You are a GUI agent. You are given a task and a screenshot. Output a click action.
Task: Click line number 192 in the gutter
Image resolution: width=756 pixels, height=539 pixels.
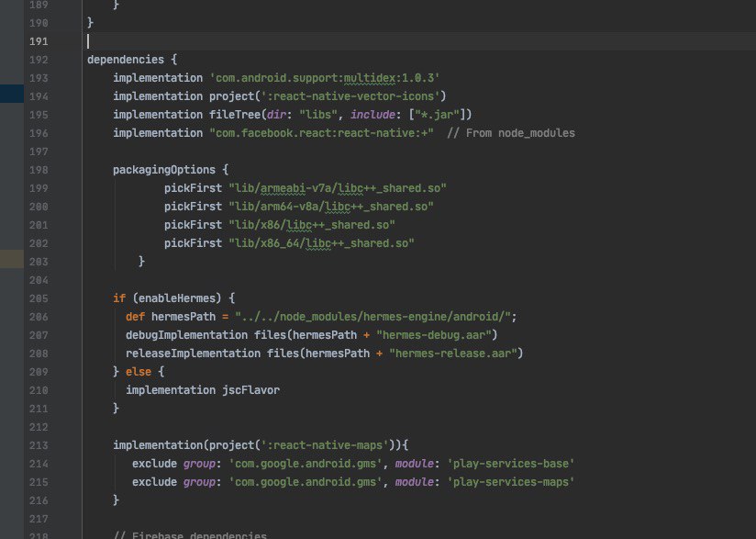tap(39, 60)
